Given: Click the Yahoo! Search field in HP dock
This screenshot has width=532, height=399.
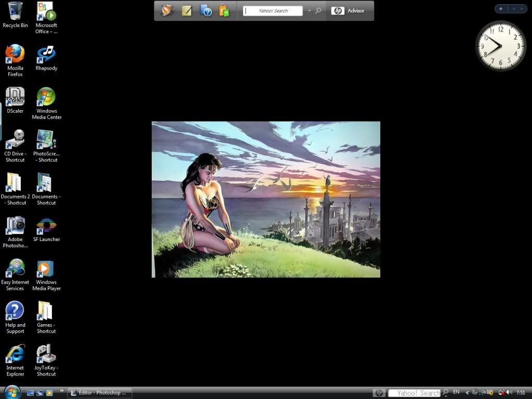Looking at the screenshot, I should 273,11.
